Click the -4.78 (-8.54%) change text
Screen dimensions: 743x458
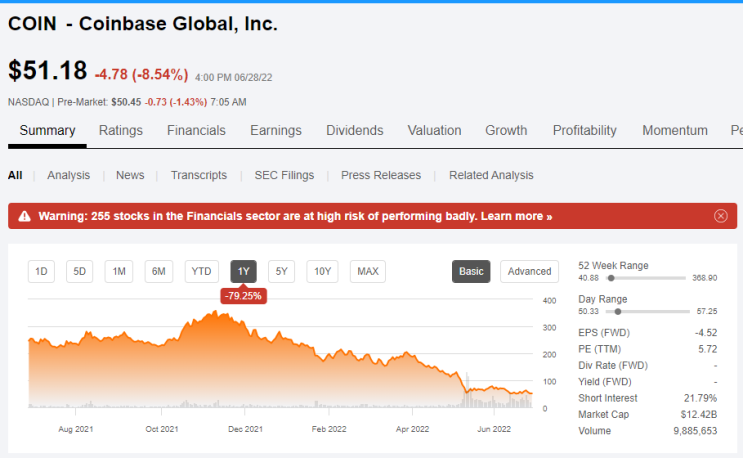click(142, 74)
